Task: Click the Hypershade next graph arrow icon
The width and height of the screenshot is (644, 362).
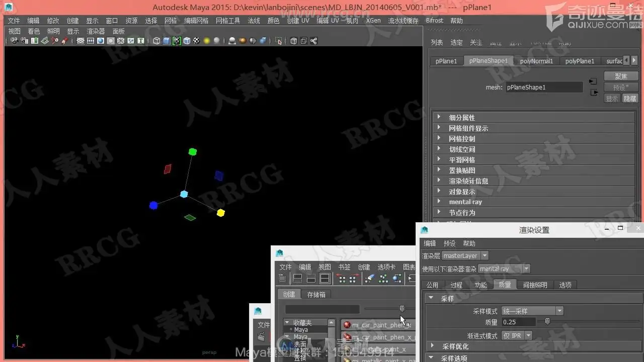Action: click(354, 278)
